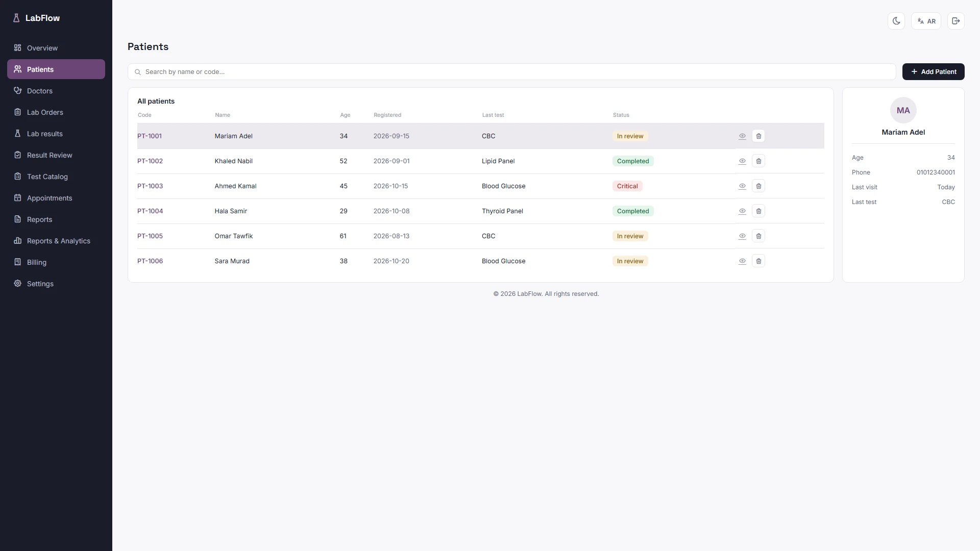View Mariam Adel record eye icon
This screenshot has height=551, width=980.
(x=742, y=136)
